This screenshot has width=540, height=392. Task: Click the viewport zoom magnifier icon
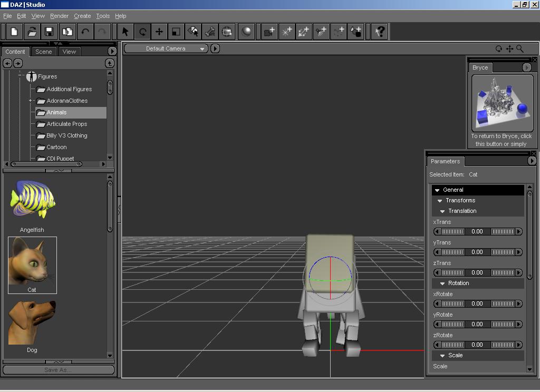tap(520, 49)
